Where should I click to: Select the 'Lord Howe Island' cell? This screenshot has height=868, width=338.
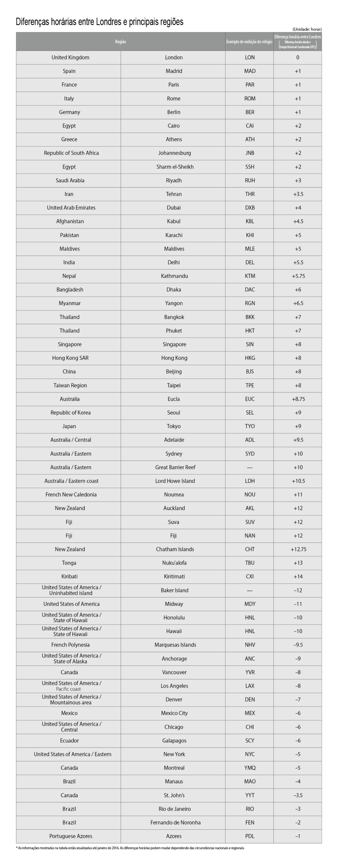pos(175,481)
